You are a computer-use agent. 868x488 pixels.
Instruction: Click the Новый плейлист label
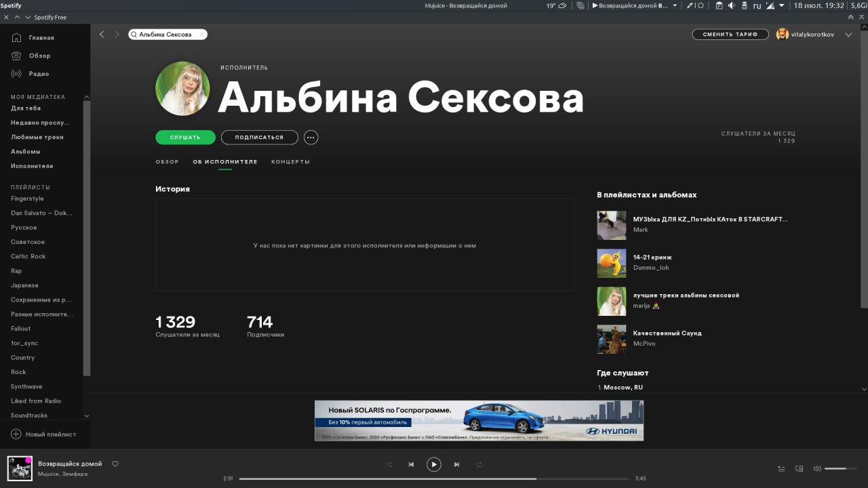(x=51, y=434)
